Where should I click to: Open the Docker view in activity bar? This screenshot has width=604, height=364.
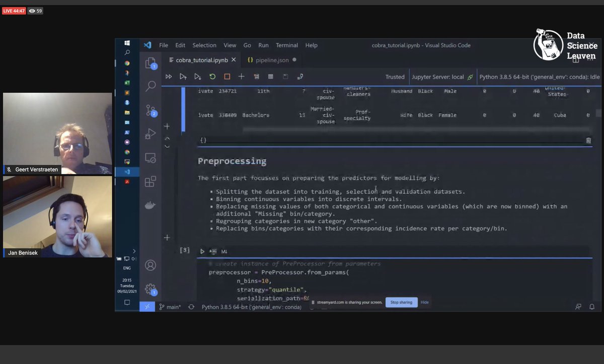tap(150, 205)
